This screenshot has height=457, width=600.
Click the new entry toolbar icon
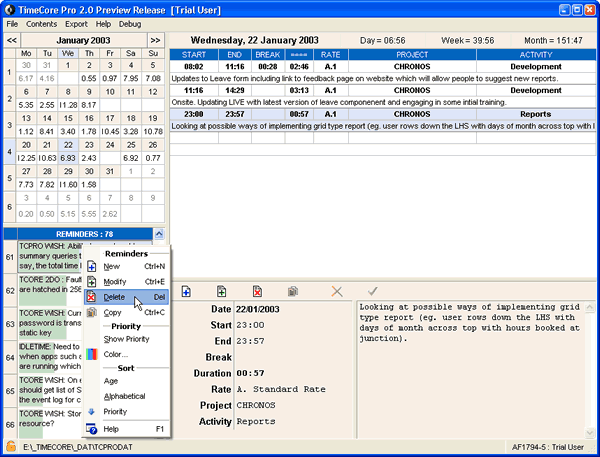coord(186,292)
